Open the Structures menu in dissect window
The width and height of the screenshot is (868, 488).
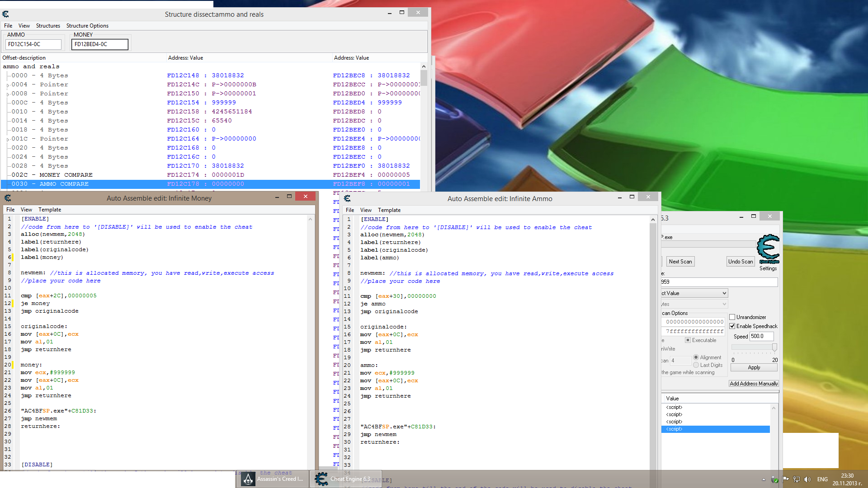click(47, 26)
